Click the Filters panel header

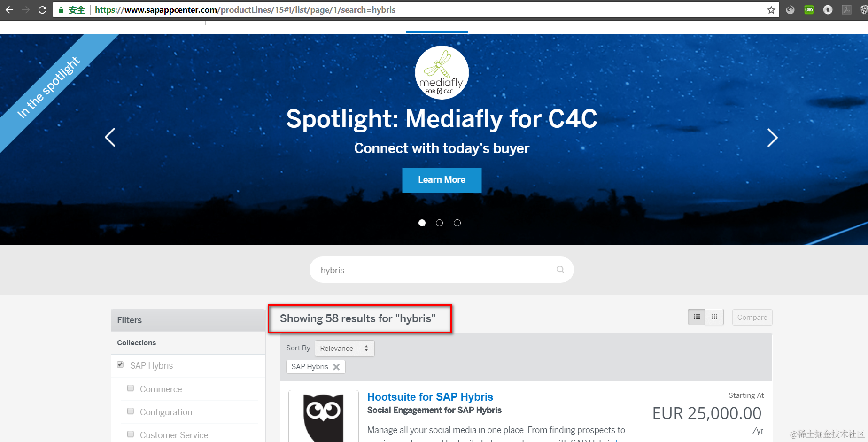[x=188, y=320]
